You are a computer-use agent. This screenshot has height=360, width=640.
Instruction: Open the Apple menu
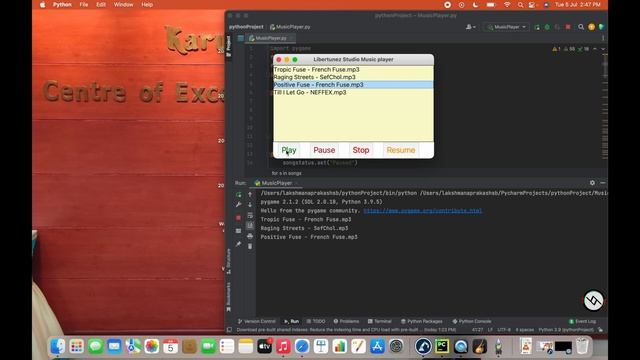(42, 4)
